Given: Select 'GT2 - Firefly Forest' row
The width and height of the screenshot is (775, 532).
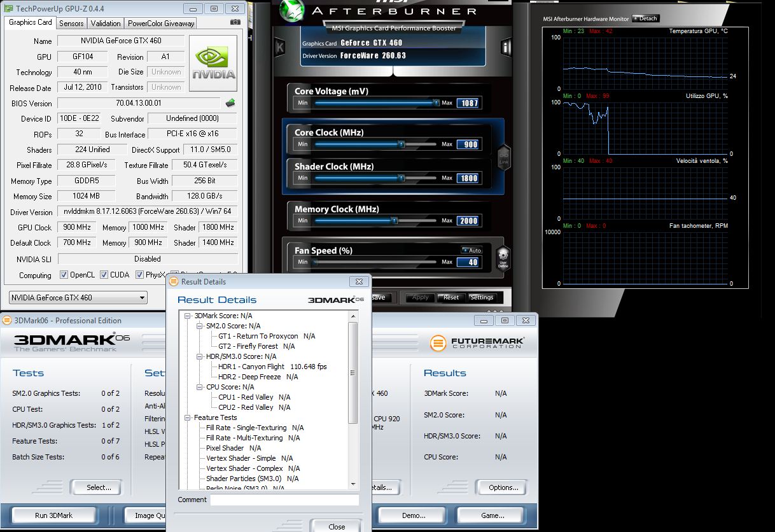Looking at the screenshot, I should tap(256, 346).
